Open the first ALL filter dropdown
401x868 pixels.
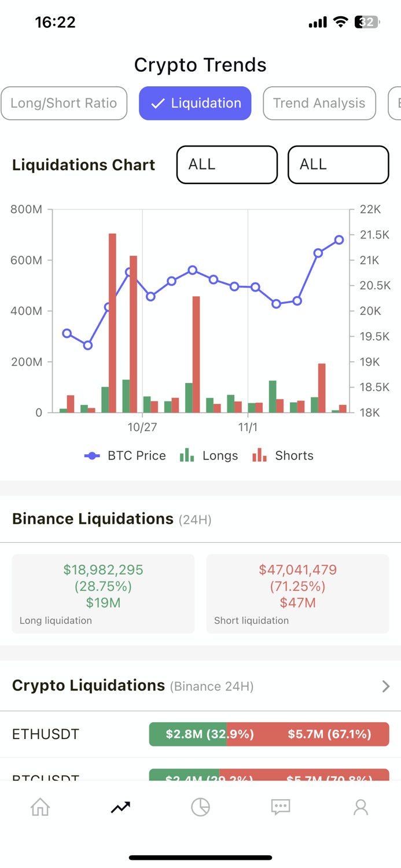(x=227, y=164)
